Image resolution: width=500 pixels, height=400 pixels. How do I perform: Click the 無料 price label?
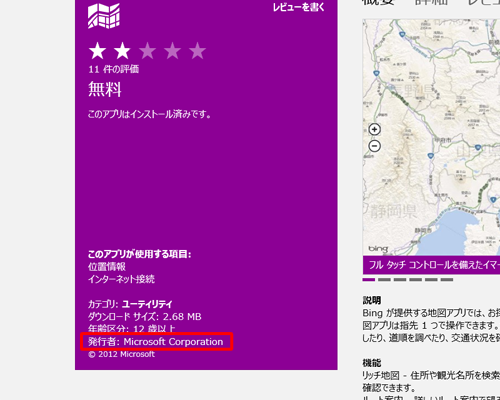pos(105,89)
